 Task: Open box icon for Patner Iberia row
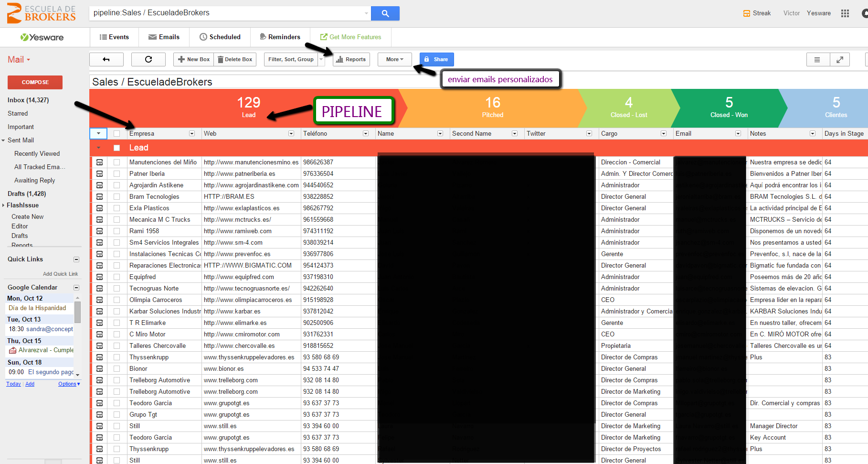click(99, 174)
